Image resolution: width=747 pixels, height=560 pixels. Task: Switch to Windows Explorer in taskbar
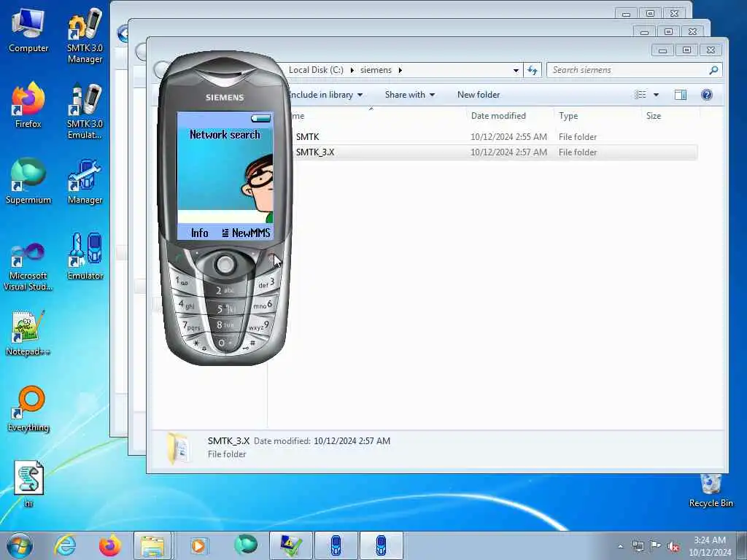152,545
